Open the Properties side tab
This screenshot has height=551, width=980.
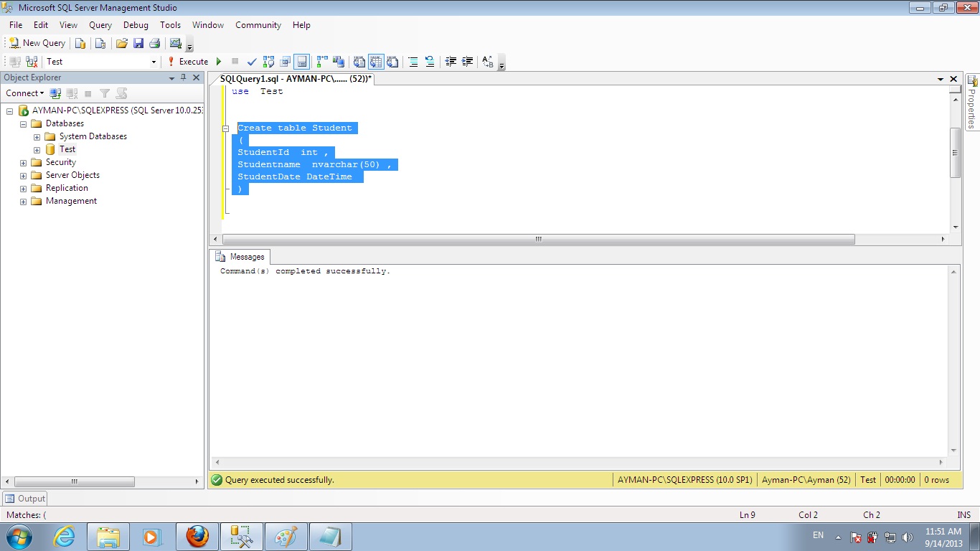972,102
